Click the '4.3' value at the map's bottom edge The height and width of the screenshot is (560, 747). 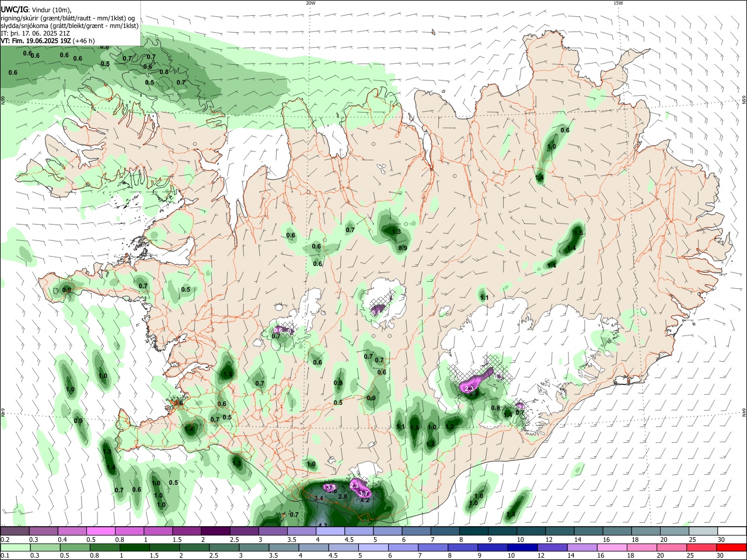click(323, 526)
